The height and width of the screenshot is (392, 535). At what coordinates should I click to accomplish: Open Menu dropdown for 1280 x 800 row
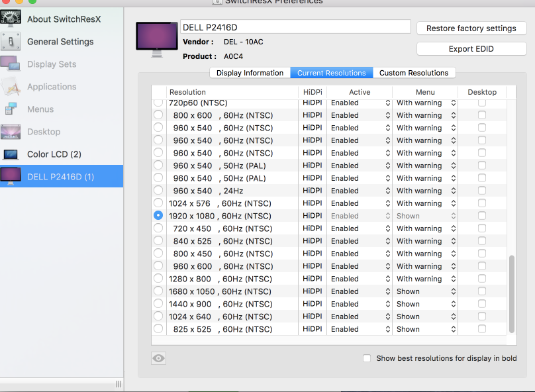click(426, 279)
